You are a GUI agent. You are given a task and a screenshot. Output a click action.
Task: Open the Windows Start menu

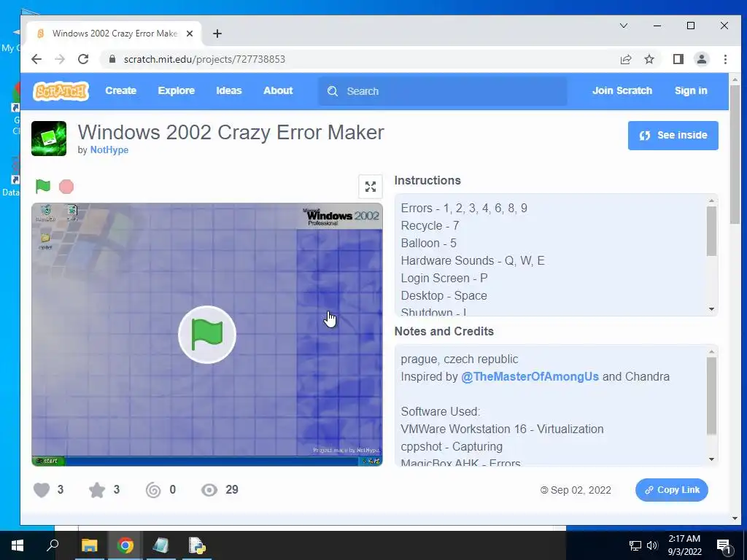coord(18,545)
